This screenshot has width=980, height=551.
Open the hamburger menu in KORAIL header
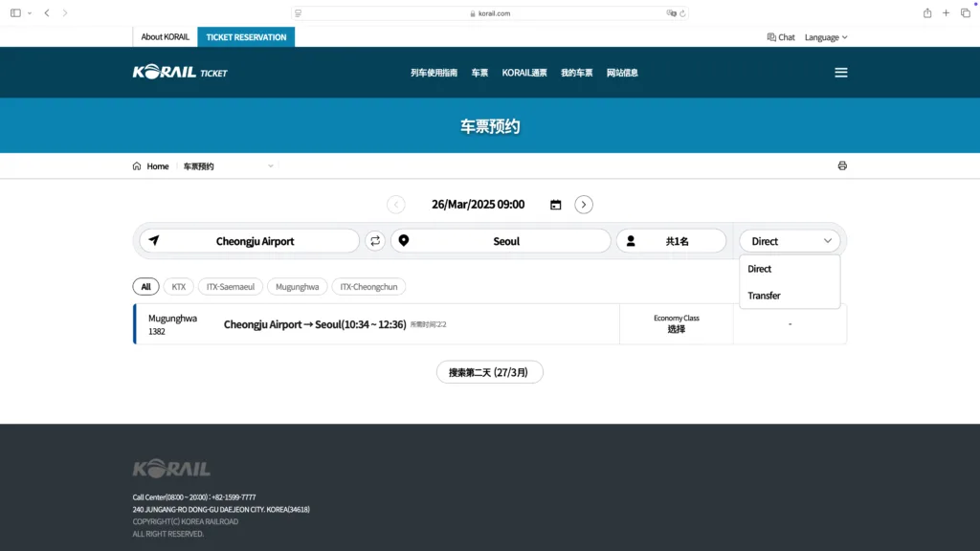click(x=840, y=73)
